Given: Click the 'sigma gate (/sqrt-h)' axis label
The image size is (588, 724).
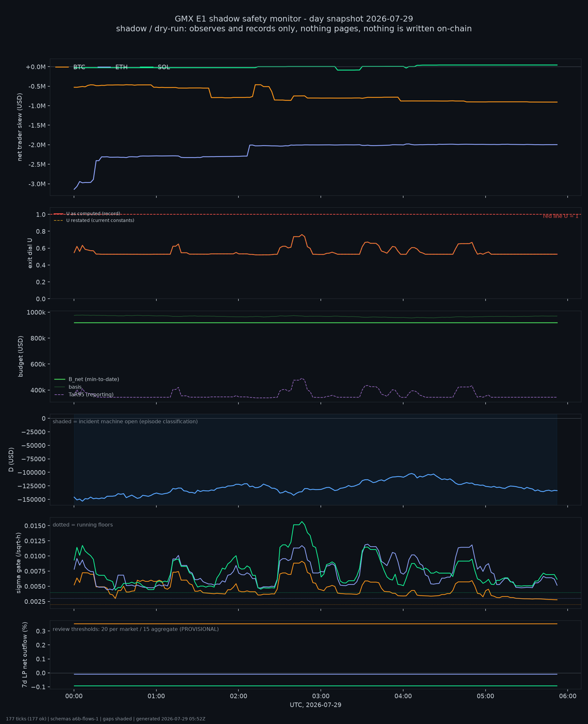Looking at the screenshot, I should [19, 563].
